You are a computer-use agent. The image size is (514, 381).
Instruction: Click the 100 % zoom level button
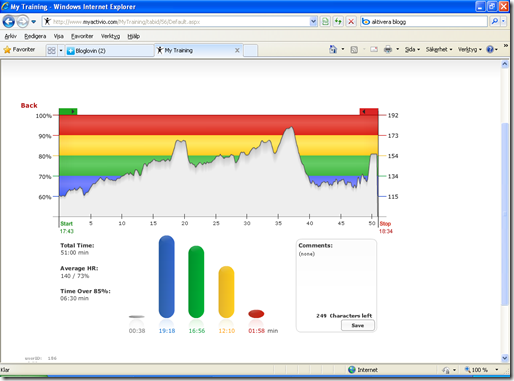[x=477, y=370]
